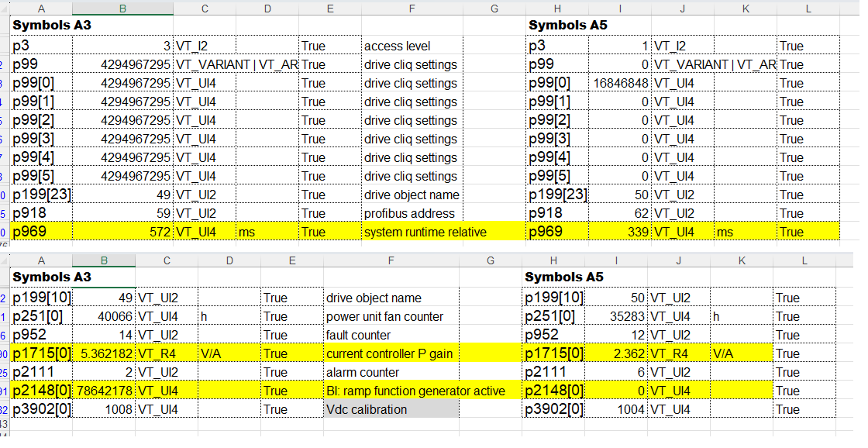Click the 'current controller P gain' cell
The height and width of the screenshot is (448, 868).
click(389, 353)
